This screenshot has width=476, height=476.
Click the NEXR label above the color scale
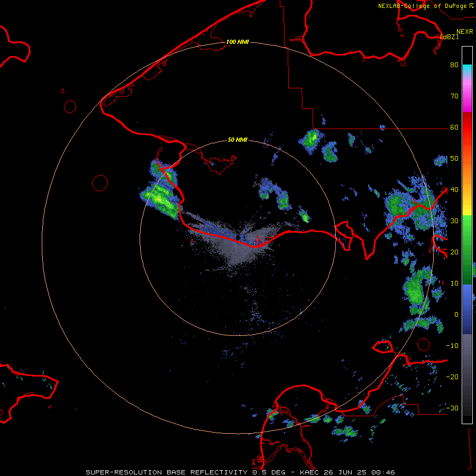[x=465, y=32]
